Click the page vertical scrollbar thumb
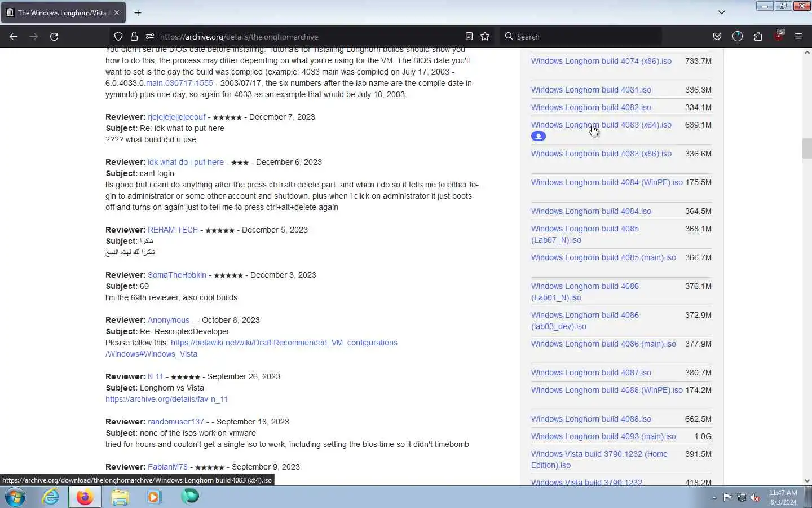This screenshot has height=508, width=812. [807, 148]
